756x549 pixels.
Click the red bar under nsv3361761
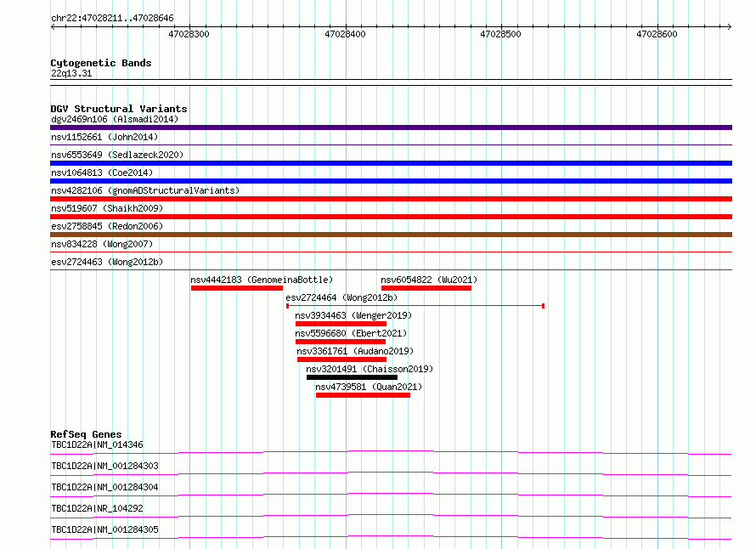pyautogui.click(x=341, y=359)
